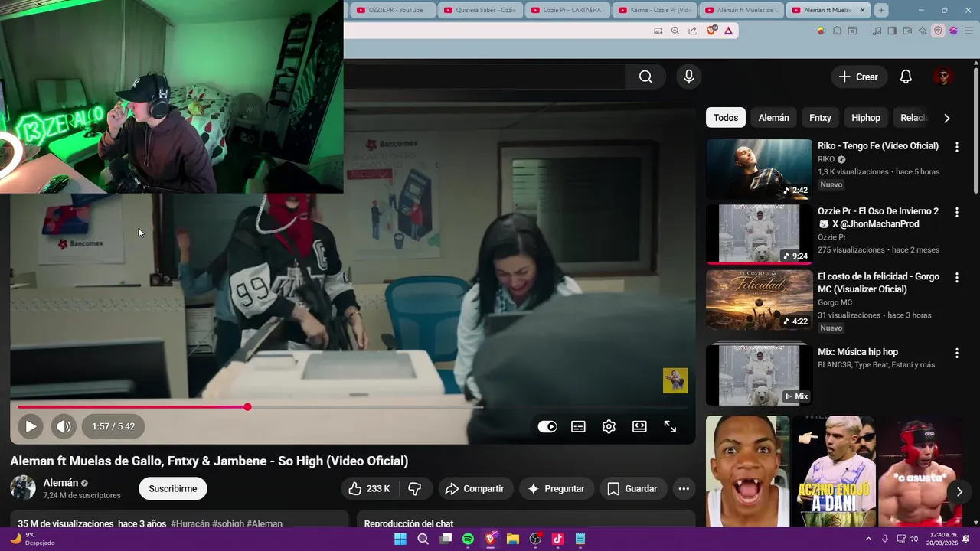This screenshot has height=551, width=980.
Task: Select the Alemán filter chip
Action: [x=773, y=118]
